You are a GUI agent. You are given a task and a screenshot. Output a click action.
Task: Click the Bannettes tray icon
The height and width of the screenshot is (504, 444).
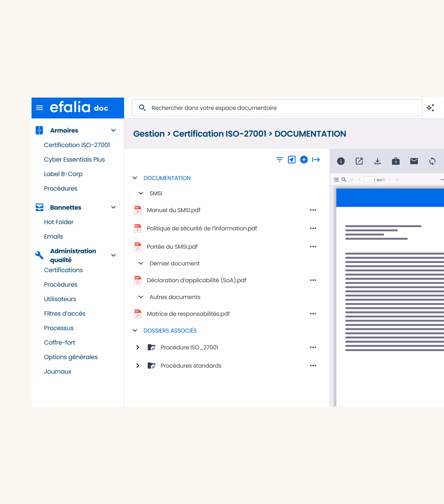click(x=39, y=207)
